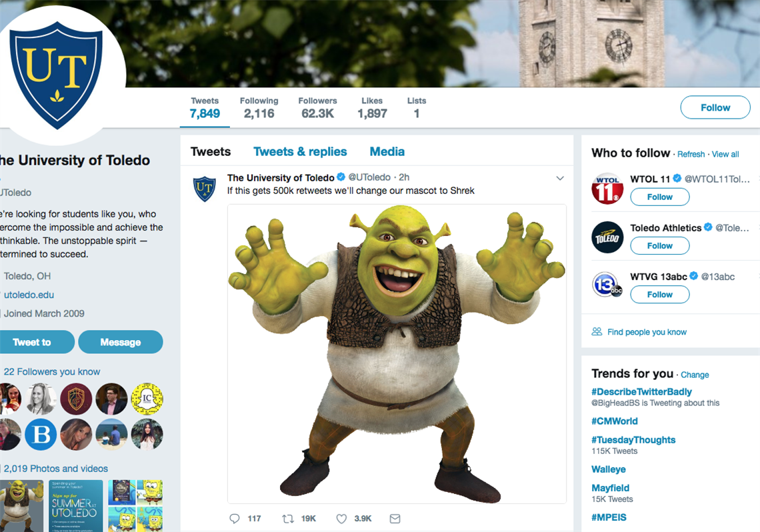Click Refresh in Who to follow
The width and height of the screenshot is (760, 532).
click(x=691, y=154)
